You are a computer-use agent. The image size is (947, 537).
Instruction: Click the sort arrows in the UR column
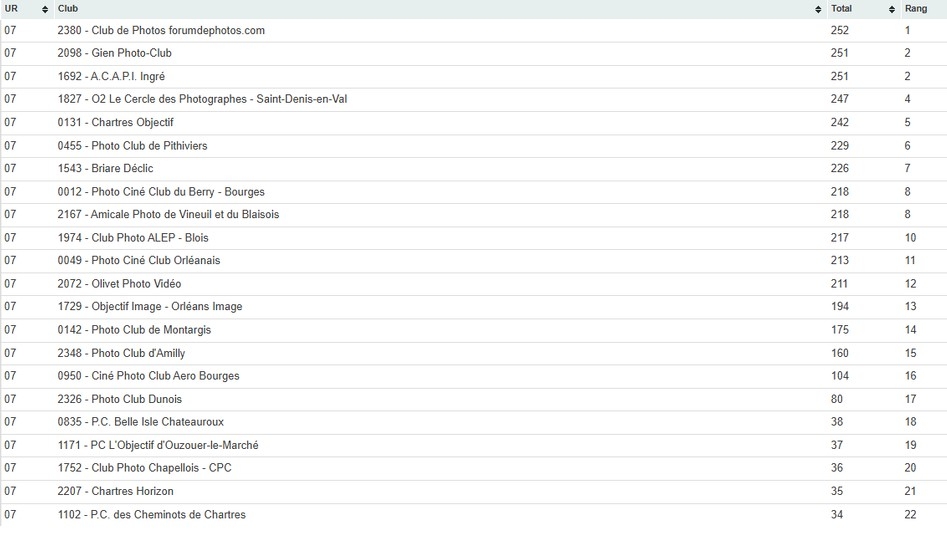pos(45,9)
